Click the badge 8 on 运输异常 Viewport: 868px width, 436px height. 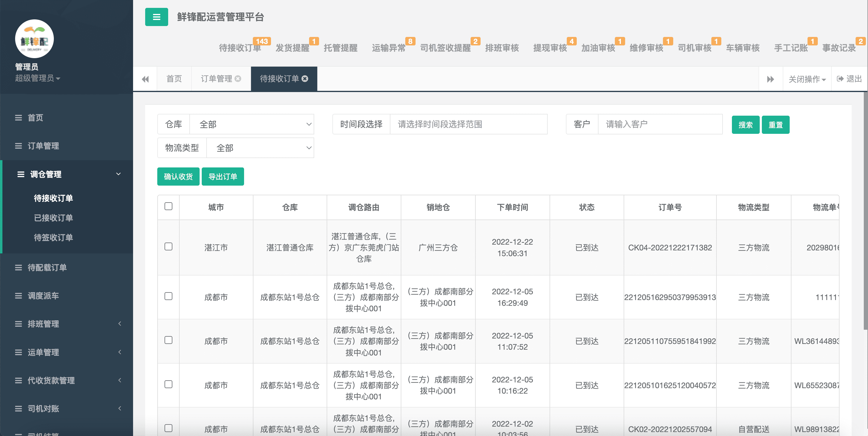410,41
